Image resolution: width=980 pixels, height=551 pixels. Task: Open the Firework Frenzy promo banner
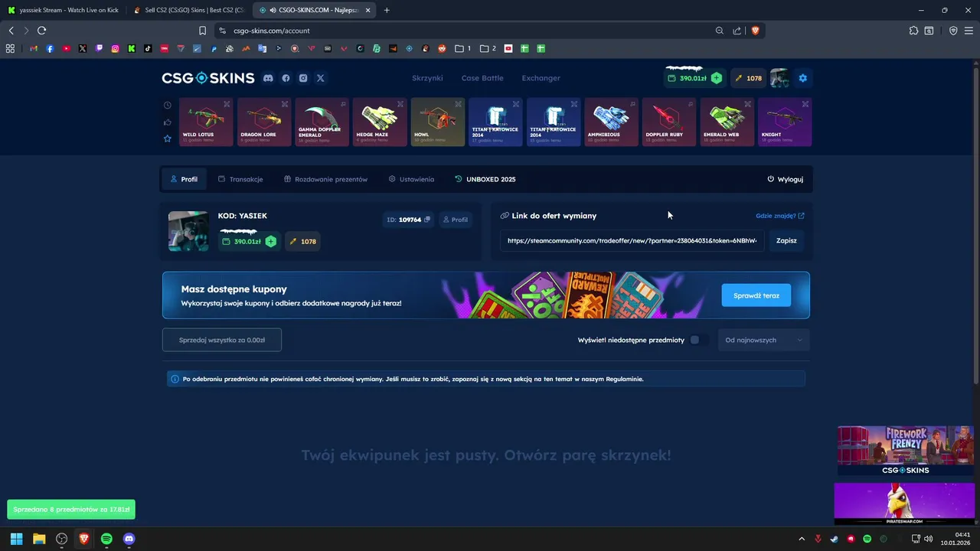coord(905,451)
